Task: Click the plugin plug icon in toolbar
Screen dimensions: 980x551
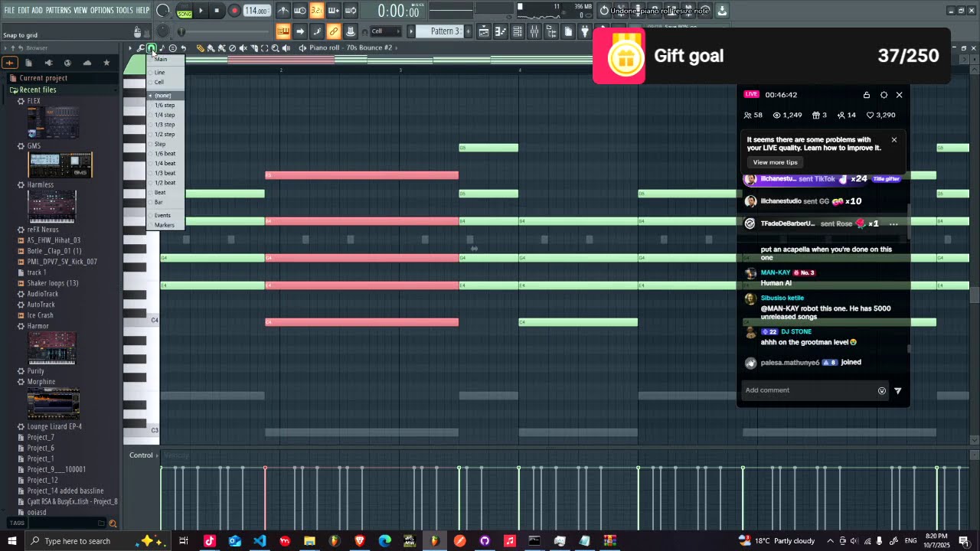Action: pos(584,31)
